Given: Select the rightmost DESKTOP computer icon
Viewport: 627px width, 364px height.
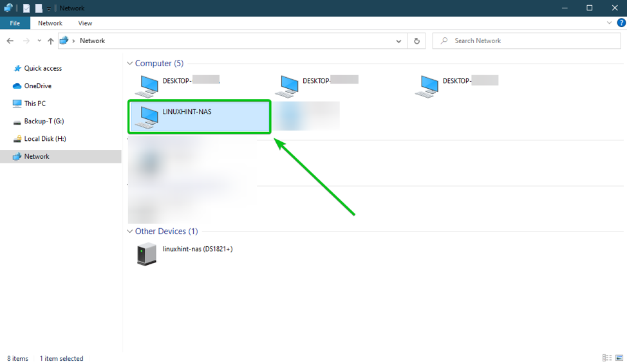Looking at the screenshot, I should click(427, 86).
